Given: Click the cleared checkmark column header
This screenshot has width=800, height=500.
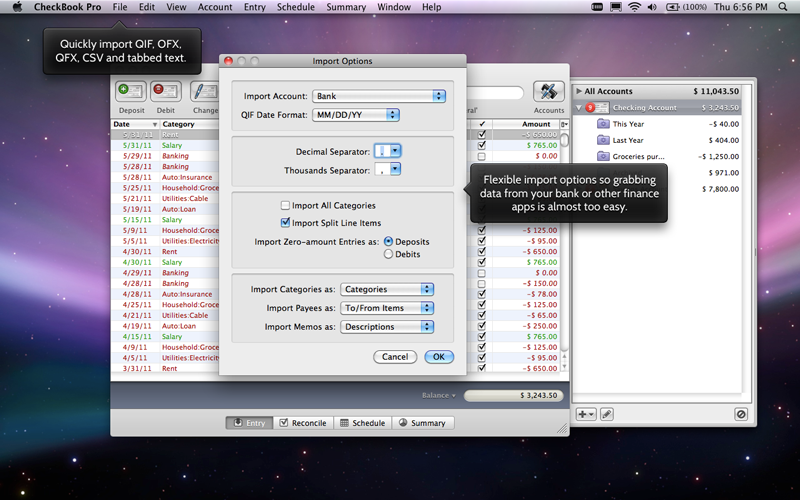Looking at the screenshot, I should pos(482,124).
